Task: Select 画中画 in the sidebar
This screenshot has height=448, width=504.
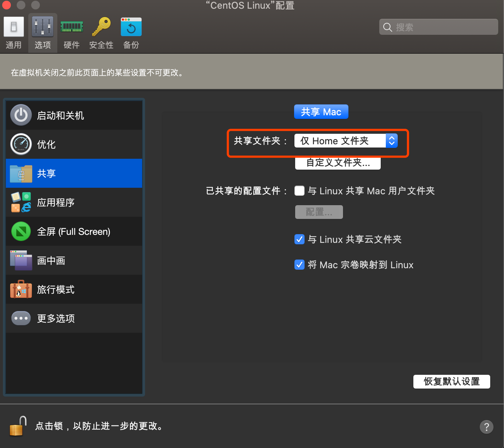Action: click(74, 260)
